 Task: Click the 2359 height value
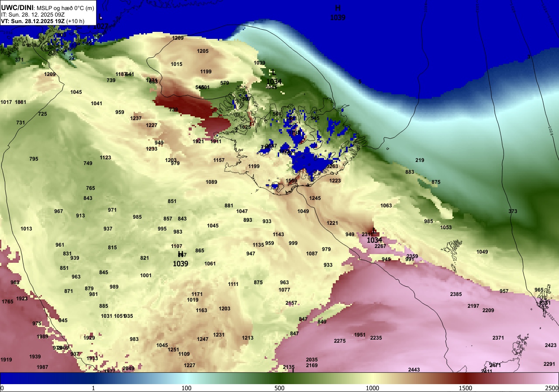coord(412,256)
